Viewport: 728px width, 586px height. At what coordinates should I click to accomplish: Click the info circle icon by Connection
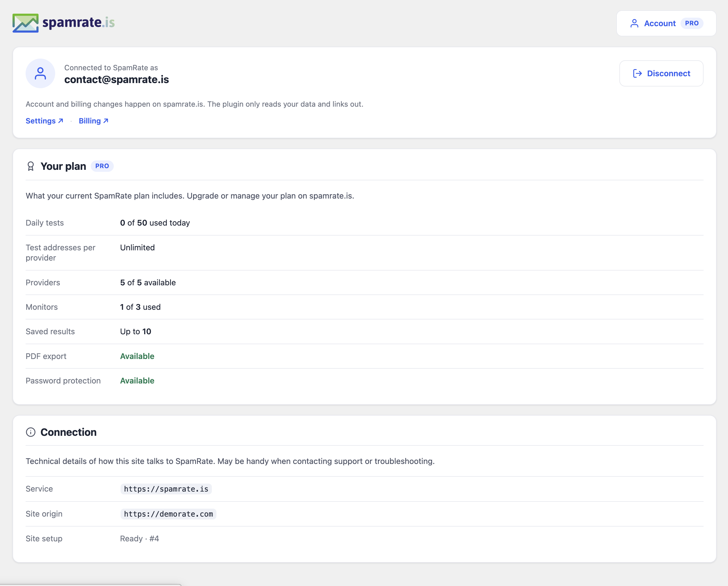(31, 432)
